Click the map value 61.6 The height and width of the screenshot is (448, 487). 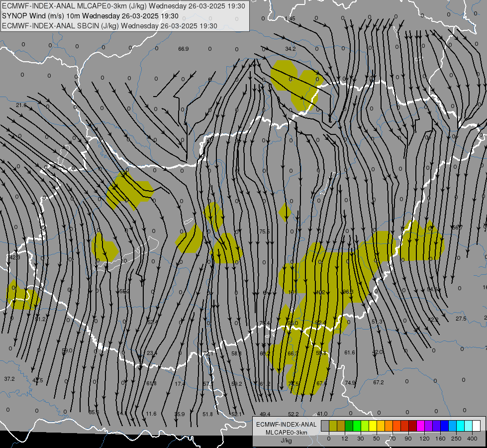[x=349, y=352]
